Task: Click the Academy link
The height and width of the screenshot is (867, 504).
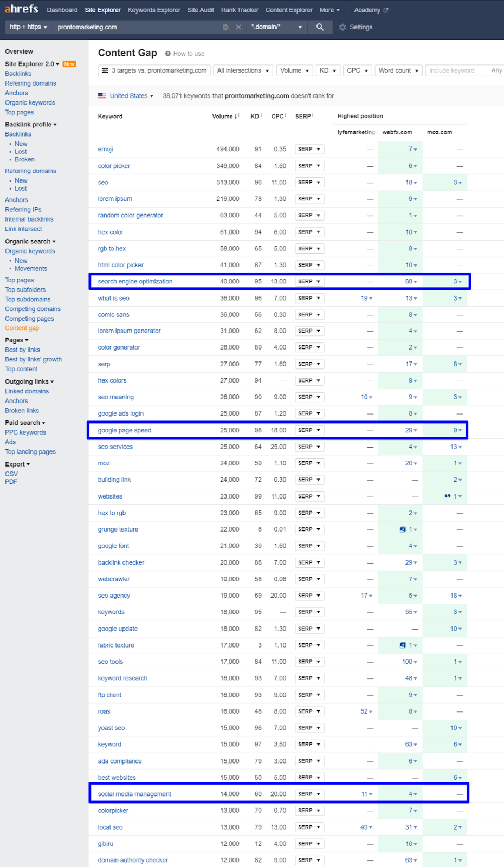Action: coord(367,10)
